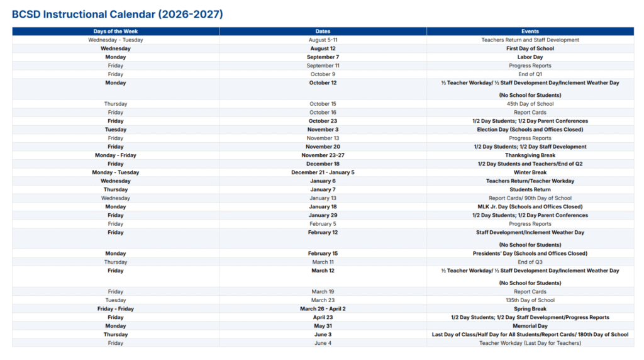Click the 'End of Q1' event
This screenshot has height=360, width=644.
pos(530,74)
